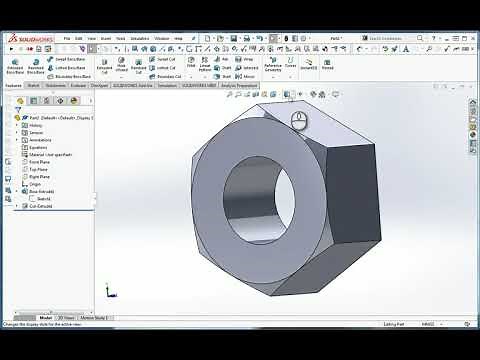This screenshot has width=480, height=360.
Task: Click the tree filter funnel icon
Action: click(x=18, y=109)
